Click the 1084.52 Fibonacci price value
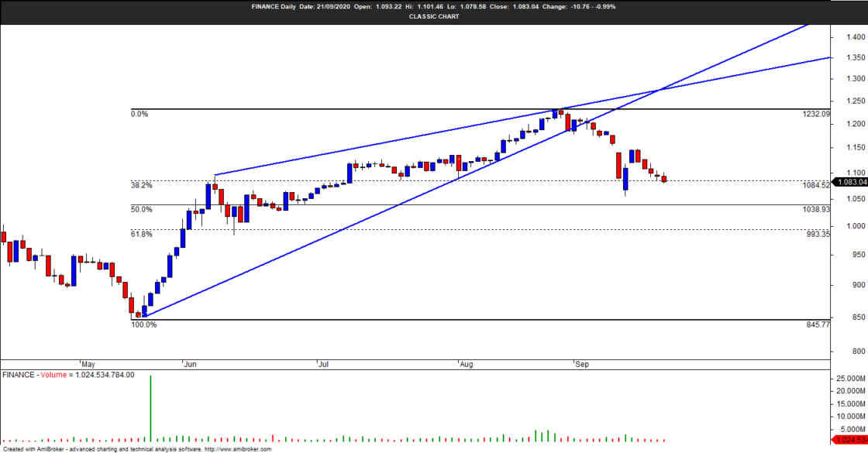Image resolution: width=868 pixels, height=453 pixels. tap(817, 185)
